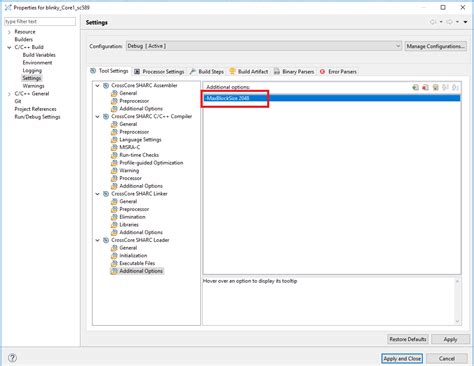Click the Forward navigation arrow in Settings header
The image size is (474, 366).
pos(449,22)
